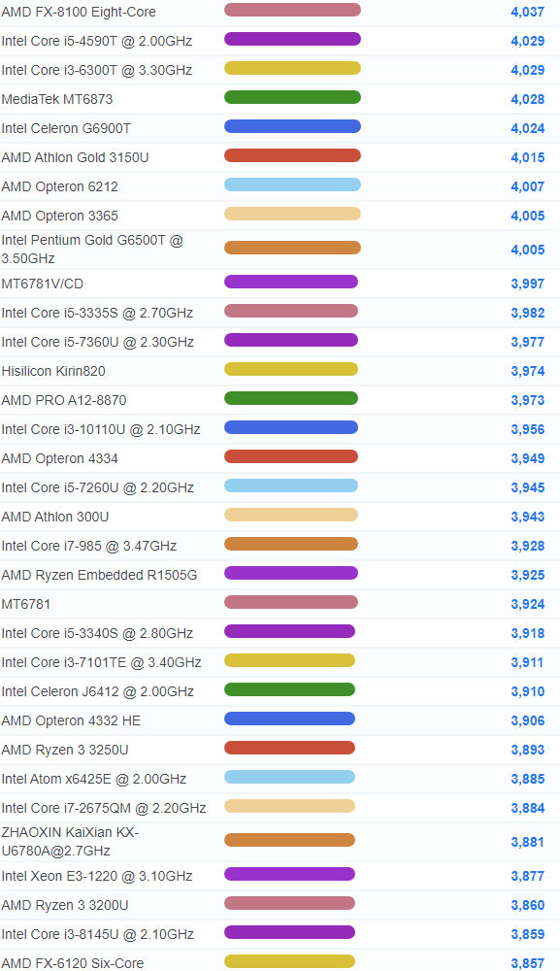
Task: Select AMD Ryzen 3 3250U name
Action: (65, 750)
